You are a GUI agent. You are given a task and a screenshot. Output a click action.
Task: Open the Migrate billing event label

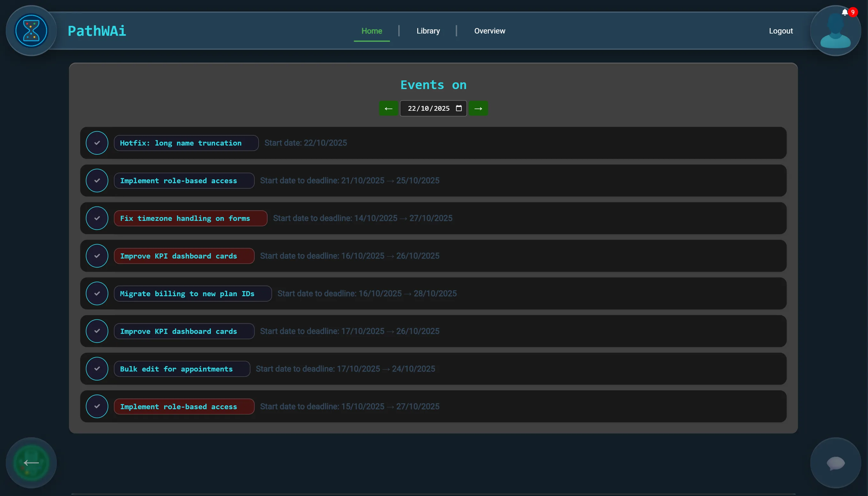tap(192, 294)
